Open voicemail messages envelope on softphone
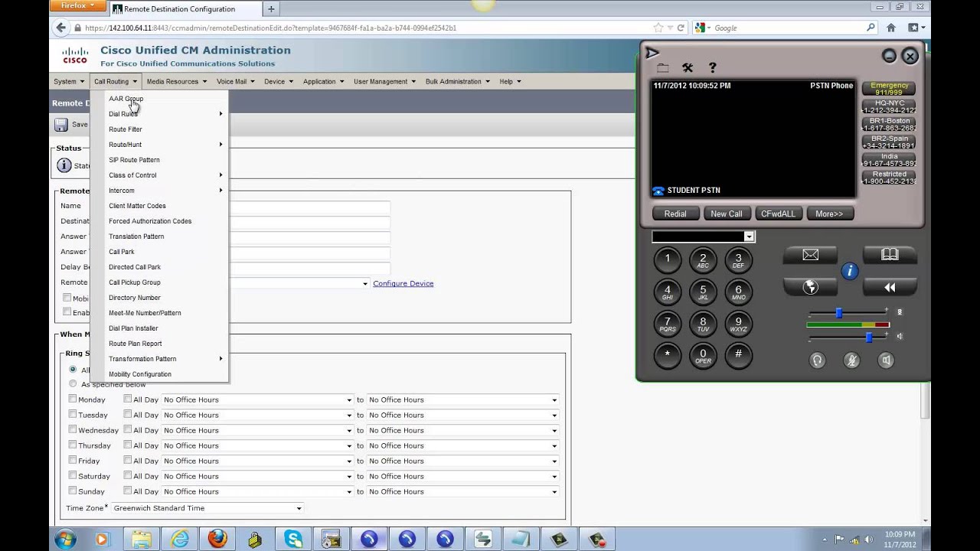 (810, 256)
